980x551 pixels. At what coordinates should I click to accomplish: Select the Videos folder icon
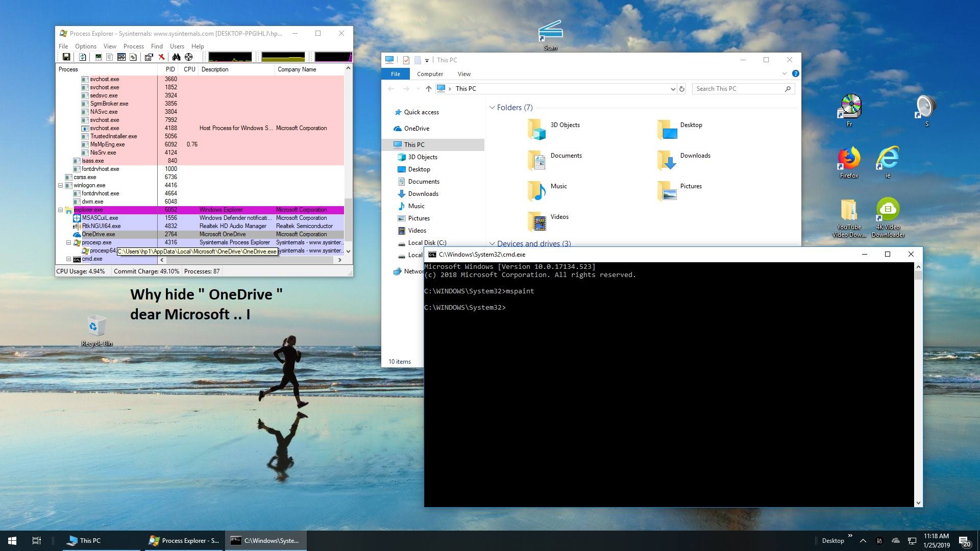[x=537, y=221]
